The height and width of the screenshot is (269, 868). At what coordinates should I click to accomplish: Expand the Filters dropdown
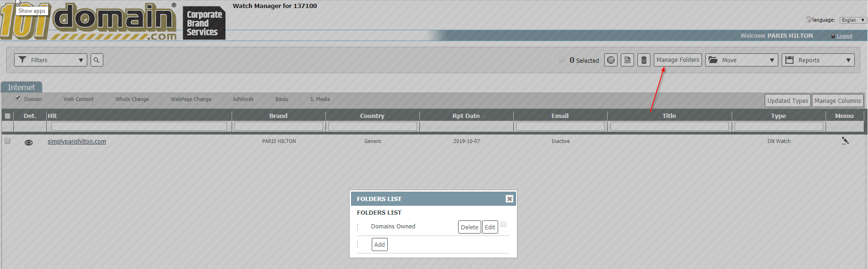pos(51,60)
